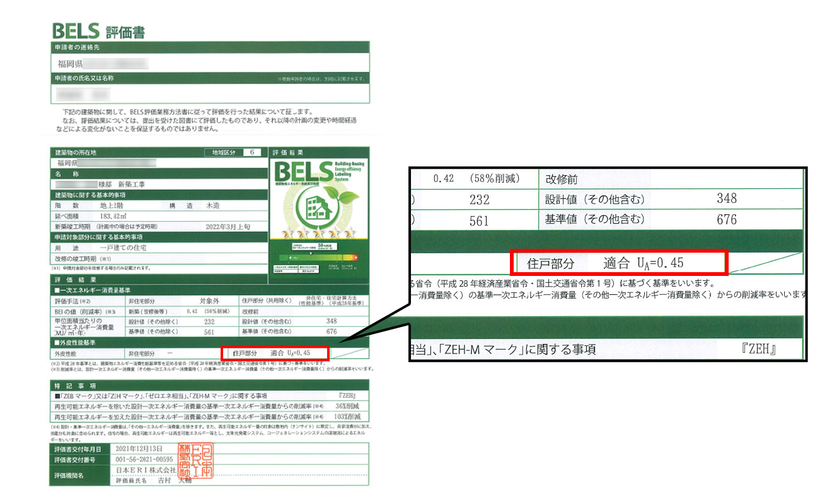Click the BEIの値（削減率） label
This screenshot has width=832, height=504.
(79, 311)
